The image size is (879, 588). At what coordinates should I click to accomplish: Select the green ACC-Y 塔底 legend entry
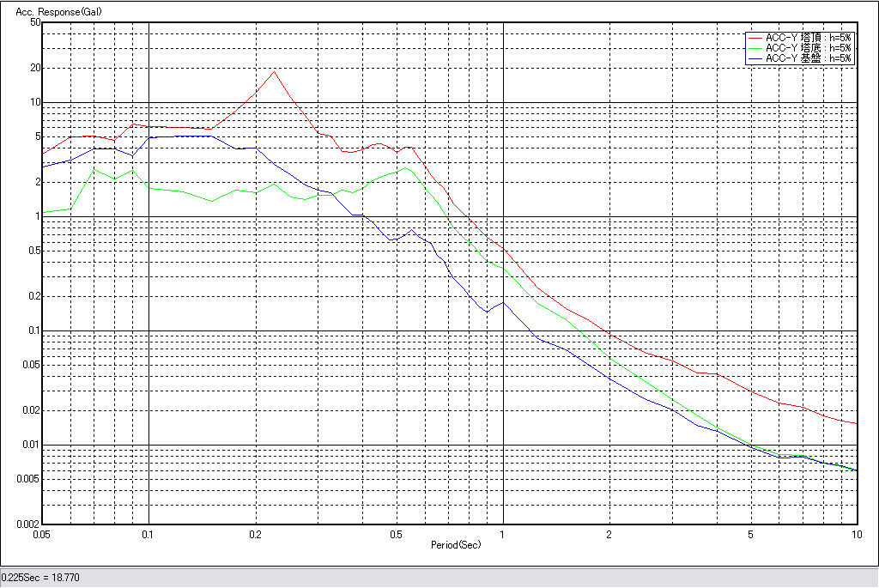pos(808,48)
